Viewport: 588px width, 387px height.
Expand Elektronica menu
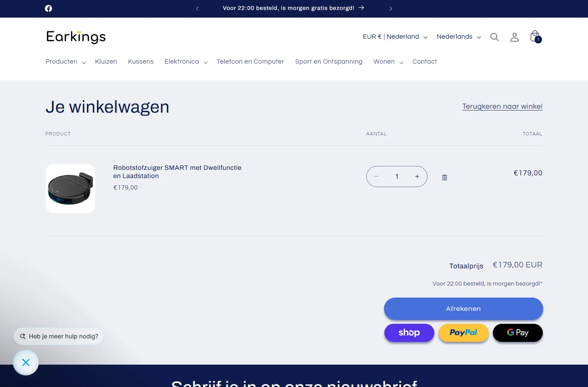[186, 62]
